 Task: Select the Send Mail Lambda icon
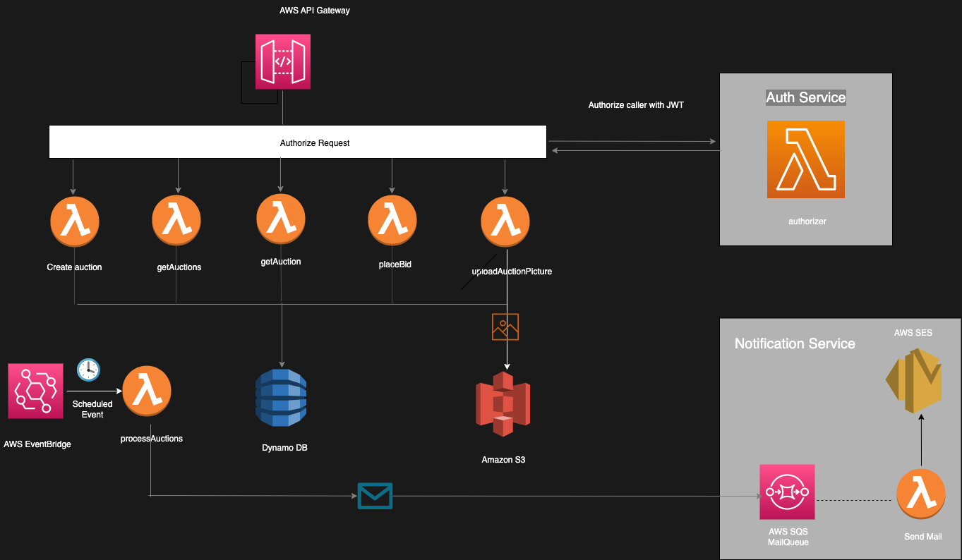pos(921,494)
